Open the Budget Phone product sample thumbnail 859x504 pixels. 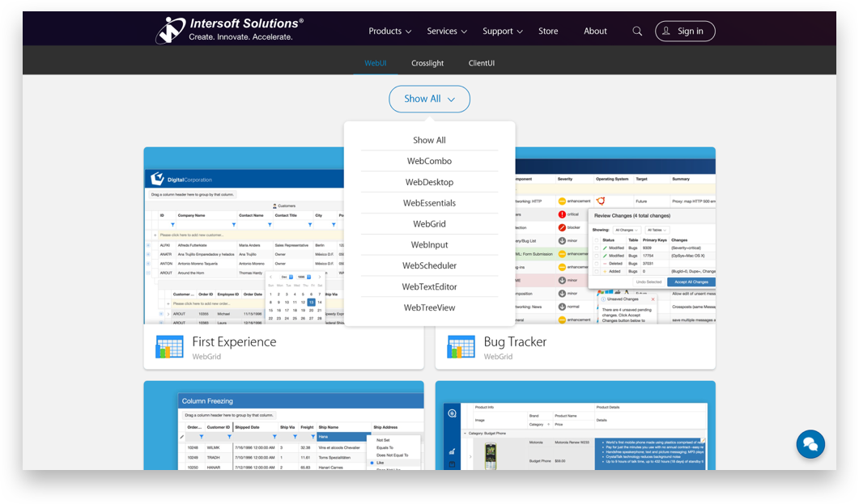pos(575,426)
